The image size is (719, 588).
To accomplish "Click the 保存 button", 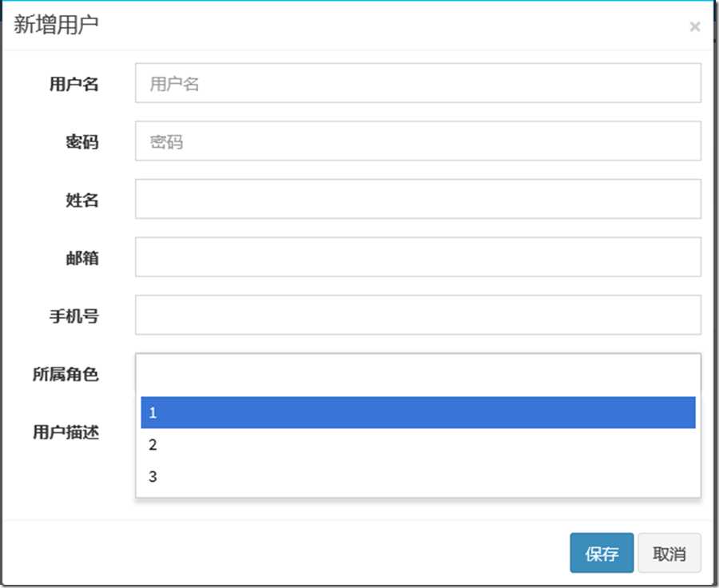I will (602, 553).
